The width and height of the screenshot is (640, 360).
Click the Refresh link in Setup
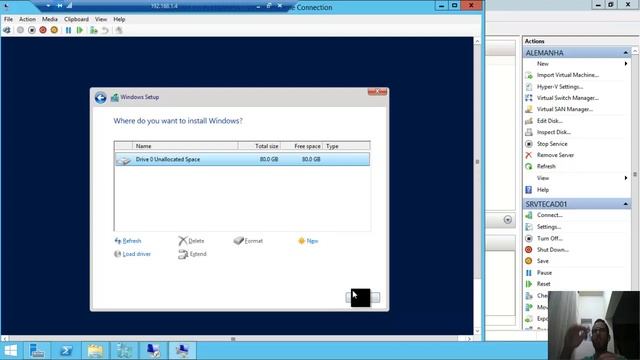point(128,241)
